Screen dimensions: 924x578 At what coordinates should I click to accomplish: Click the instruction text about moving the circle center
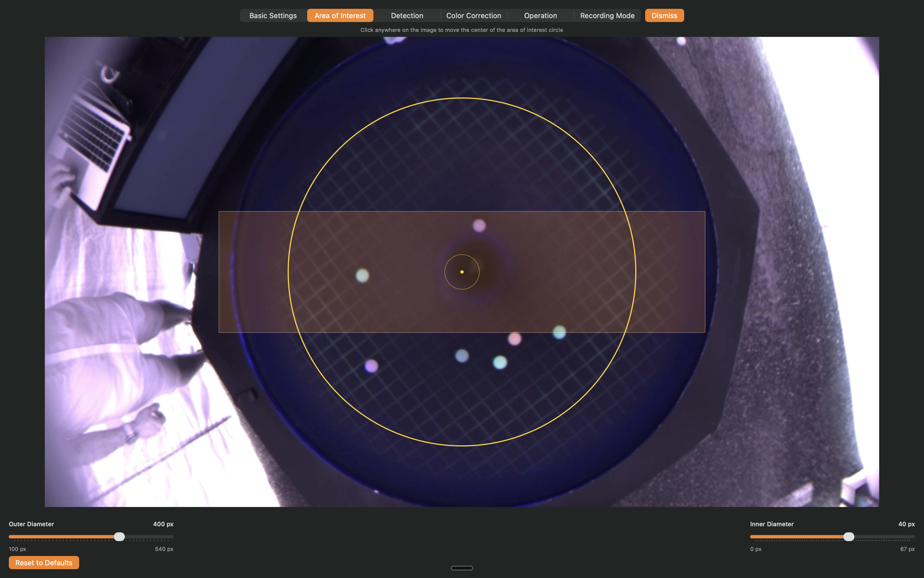462,30
